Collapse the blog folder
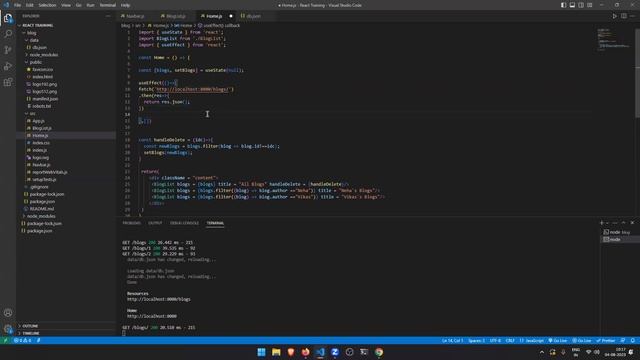The width and height of the screenshot is (640, 360). pyautogui.click(x=31, y=33)
